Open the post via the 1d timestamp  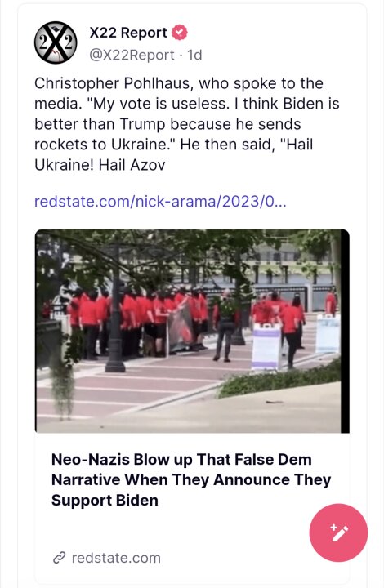[x=195, y=56]
